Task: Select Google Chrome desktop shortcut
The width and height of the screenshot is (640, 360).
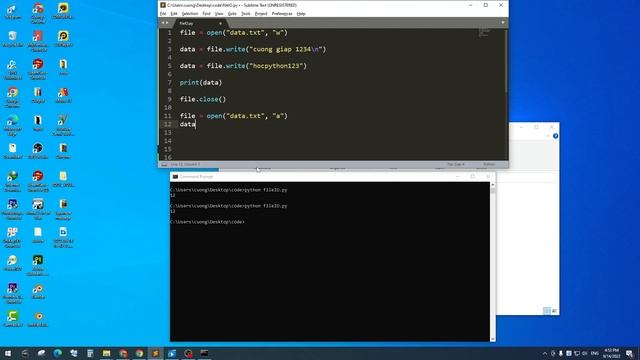Action: (13, 97)
